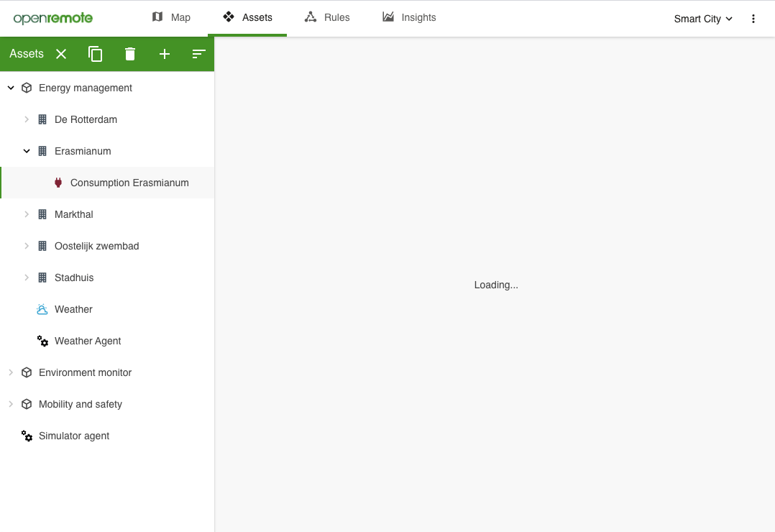Screen dimensions: 775x532
Task: Expand the Environment monitor group
Action: [x=11, y=373]
